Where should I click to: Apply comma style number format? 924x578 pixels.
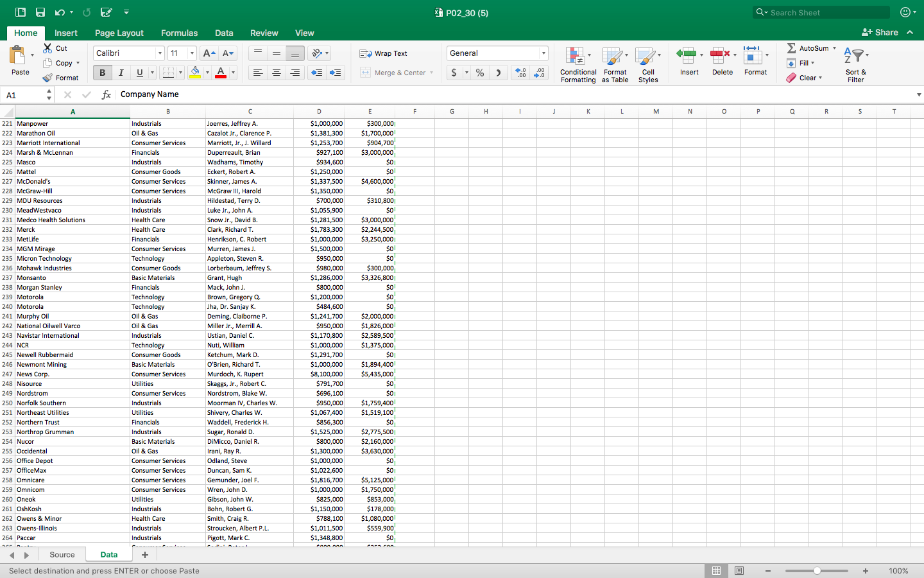(498, 73)
